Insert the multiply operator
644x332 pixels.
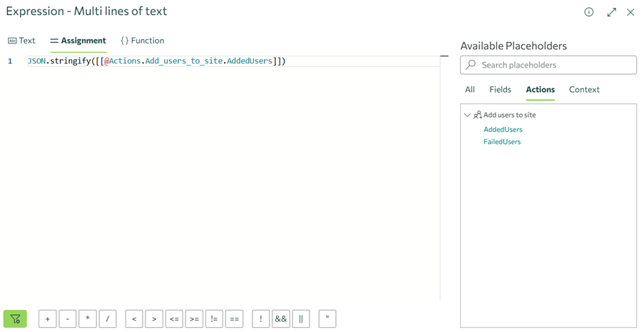pyautogui.click(x=88, y=319)
